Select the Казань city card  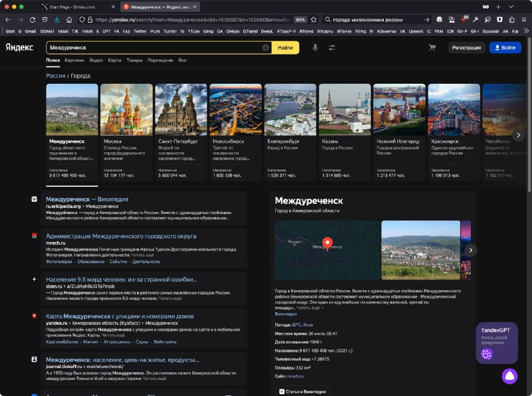[344, 132]
